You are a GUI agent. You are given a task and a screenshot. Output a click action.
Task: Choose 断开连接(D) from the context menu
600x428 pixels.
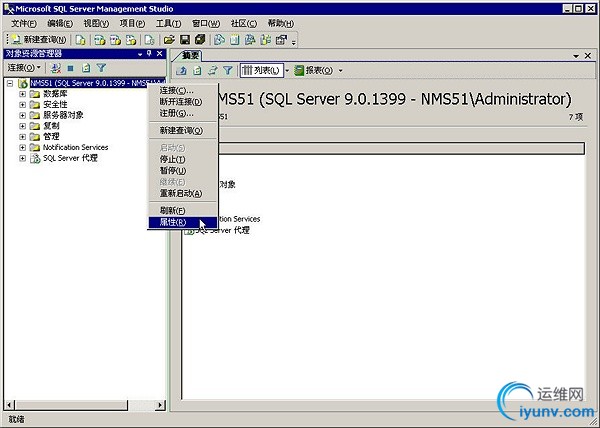pos(183,102)
